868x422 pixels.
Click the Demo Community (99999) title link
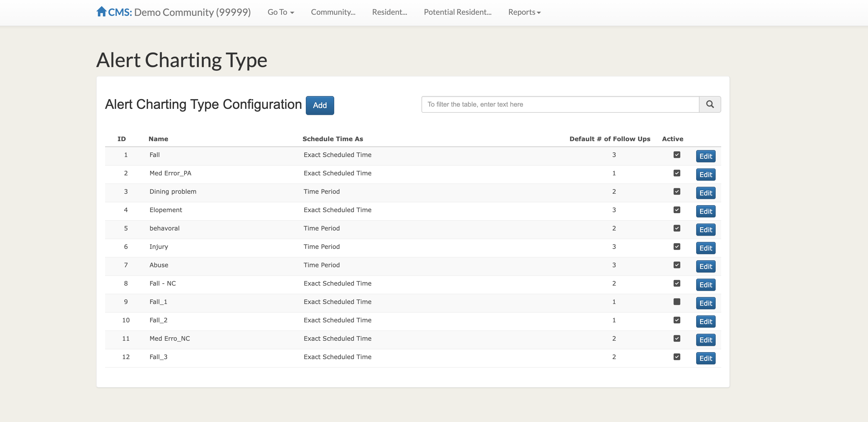click(x=192, y=12)
